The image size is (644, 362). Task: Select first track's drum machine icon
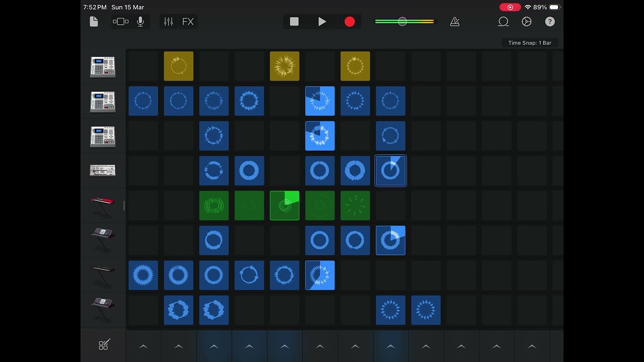click(x=103, y=67)
